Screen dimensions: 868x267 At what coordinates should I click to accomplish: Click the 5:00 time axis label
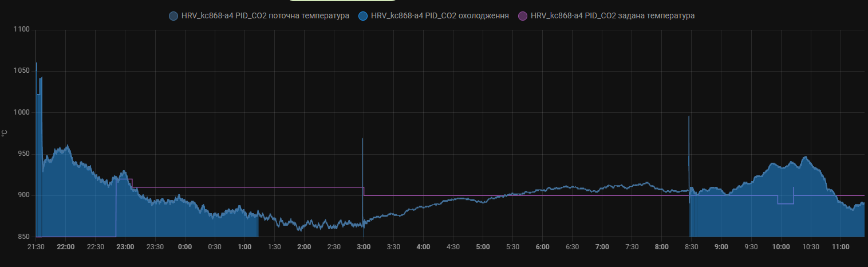[x=483, y=247]
